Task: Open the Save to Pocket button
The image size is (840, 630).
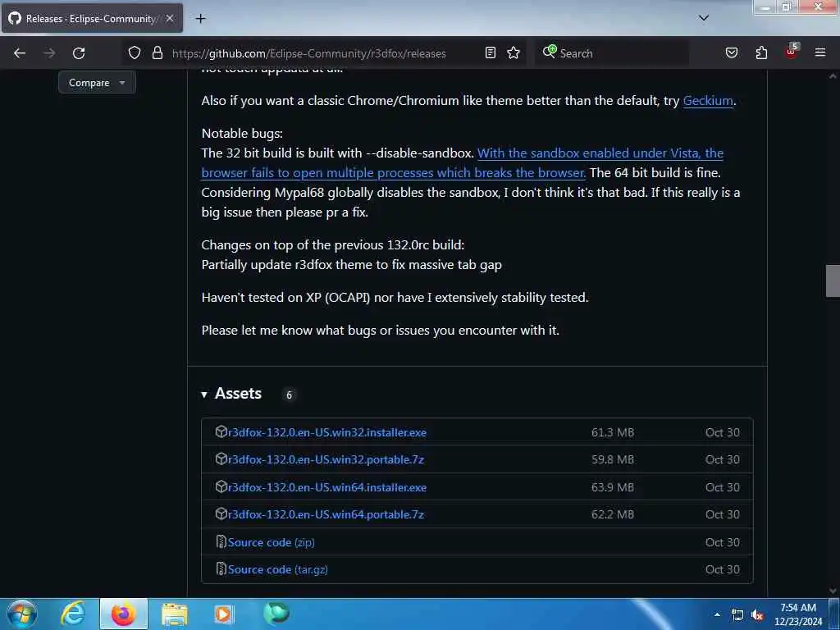Action: (732, 52)
